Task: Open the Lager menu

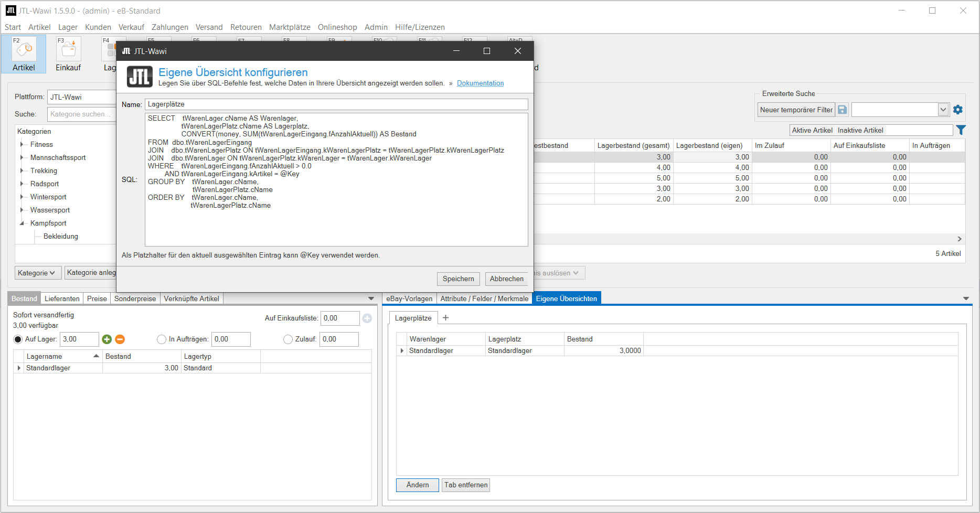Action: click(68, 27)
